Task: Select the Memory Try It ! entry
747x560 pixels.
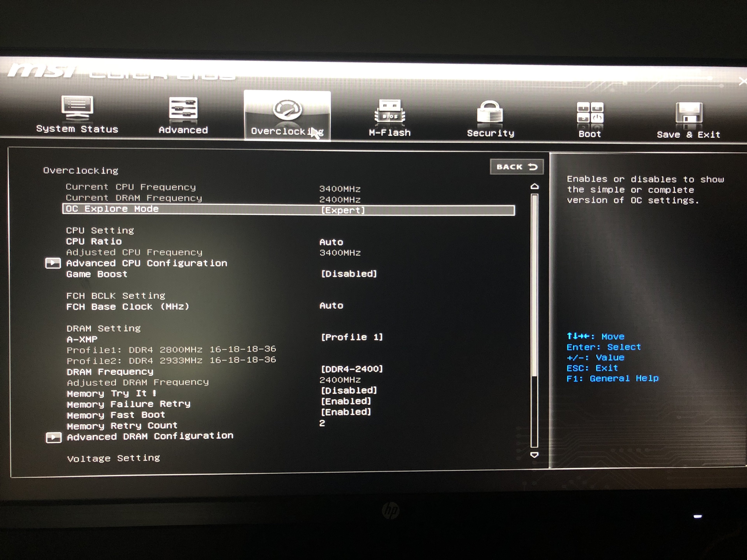Action: pos(111,394)
